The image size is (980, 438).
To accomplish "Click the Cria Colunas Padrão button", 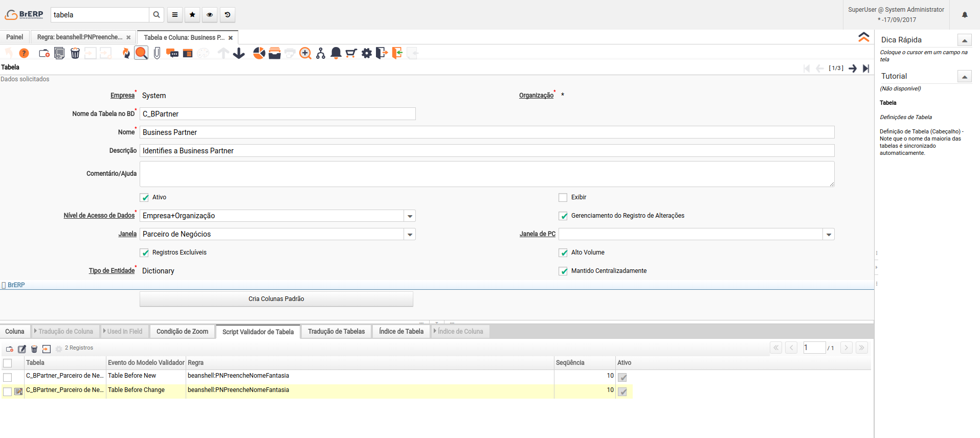I will [276, 299].
